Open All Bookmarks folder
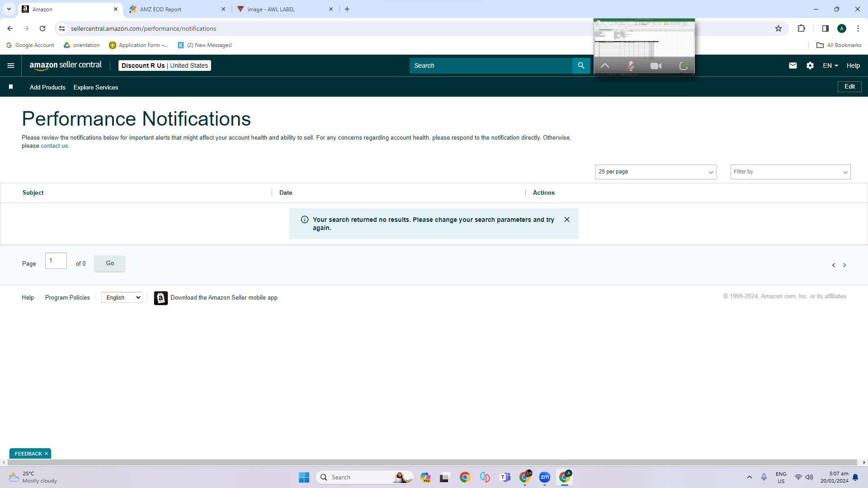The width and height of the screenshot is (868, 488). [839, 45]
